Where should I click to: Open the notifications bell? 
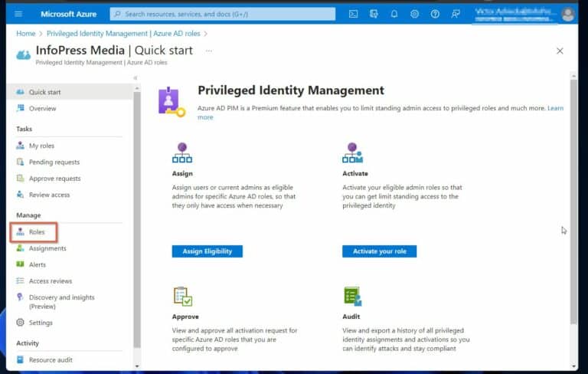point(394,14)
